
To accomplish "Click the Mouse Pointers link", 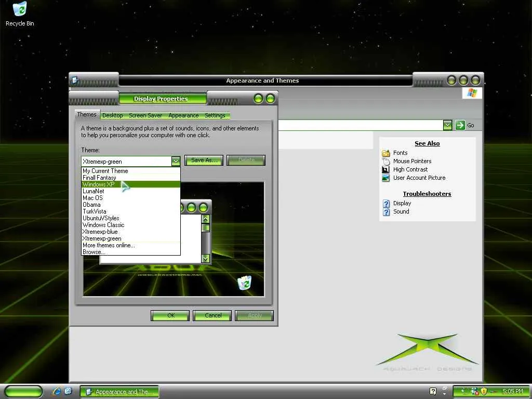I will [x=412, y=161].
